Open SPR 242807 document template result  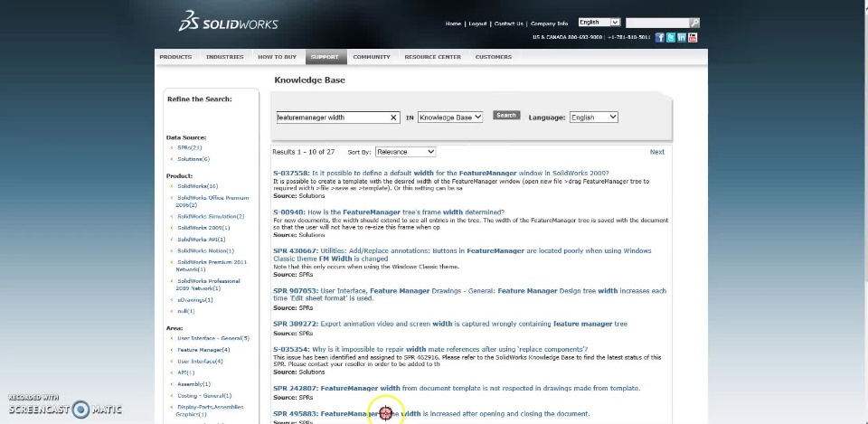tap(456, 388)
